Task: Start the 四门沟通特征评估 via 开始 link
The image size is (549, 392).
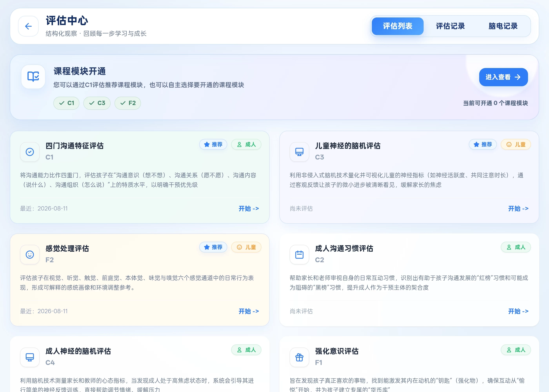Action: tap(249, 209)
